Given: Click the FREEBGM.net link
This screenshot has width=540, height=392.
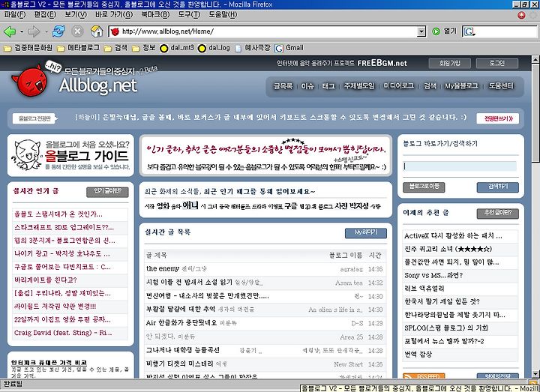Looking at the screenshot, I should click(x=382, y=63).
